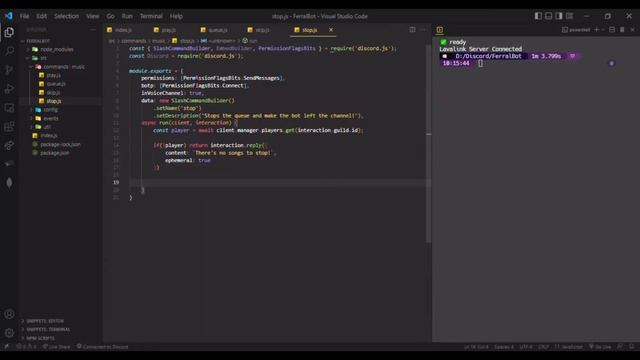The width and height of the screenshot is (640, 360).
Task: Open the Manage gear icon
Action: (x=9, y=333)
